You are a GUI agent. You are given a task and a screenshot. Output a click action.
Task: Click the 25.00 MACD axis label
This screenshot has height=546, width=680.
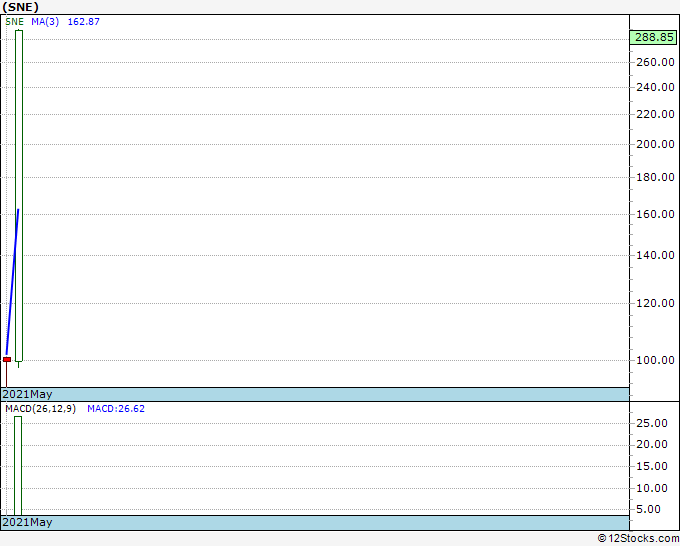point(652,424)
